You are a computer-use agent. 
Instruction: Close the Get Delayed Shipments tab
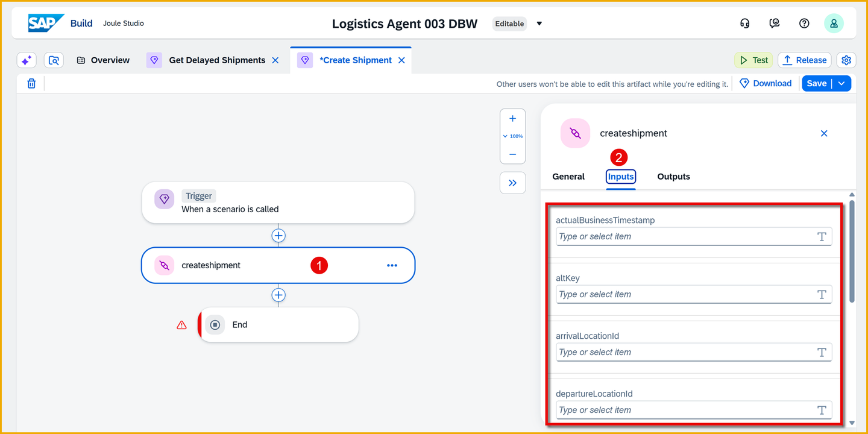point(275,60)
